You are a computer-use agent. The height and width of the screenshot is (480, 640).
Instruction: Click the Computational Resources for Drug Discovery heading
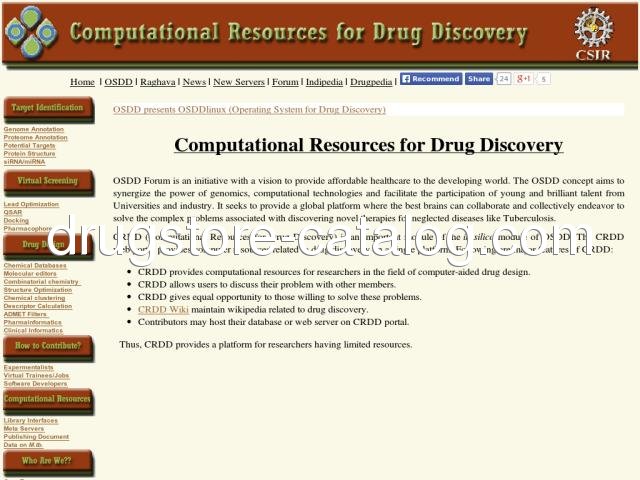369,145
